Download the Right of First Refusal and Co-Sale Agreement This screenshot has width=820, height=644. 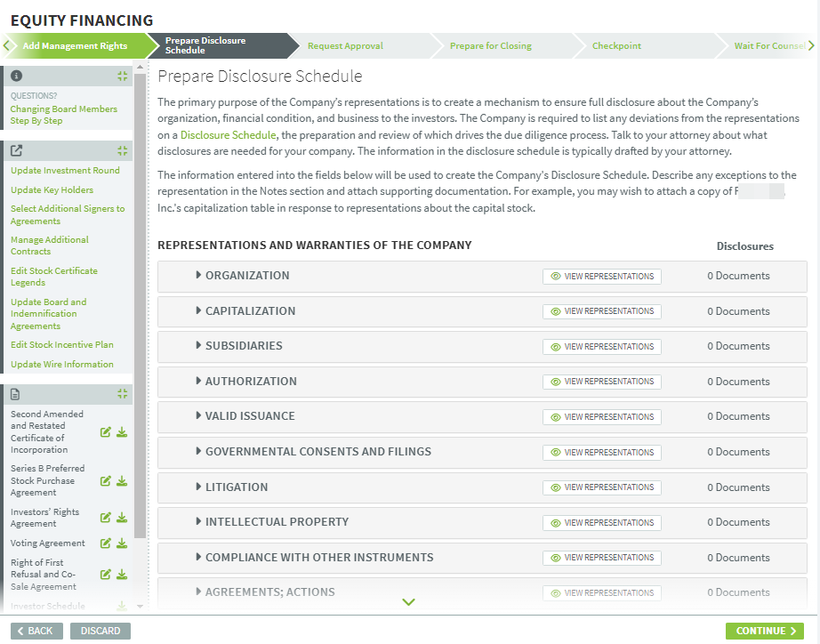[121, 575]
